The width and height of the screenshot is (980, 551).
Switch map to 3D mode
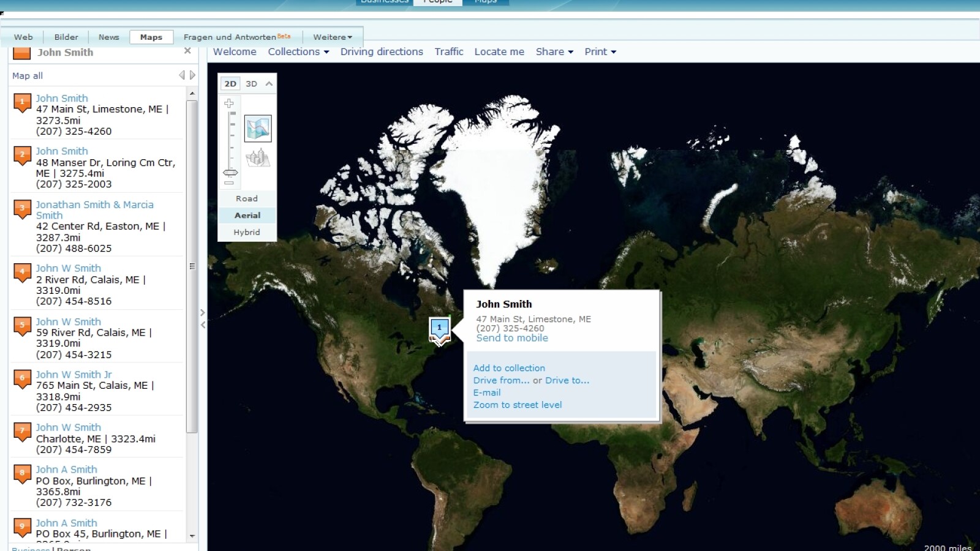tap(251, 84)
